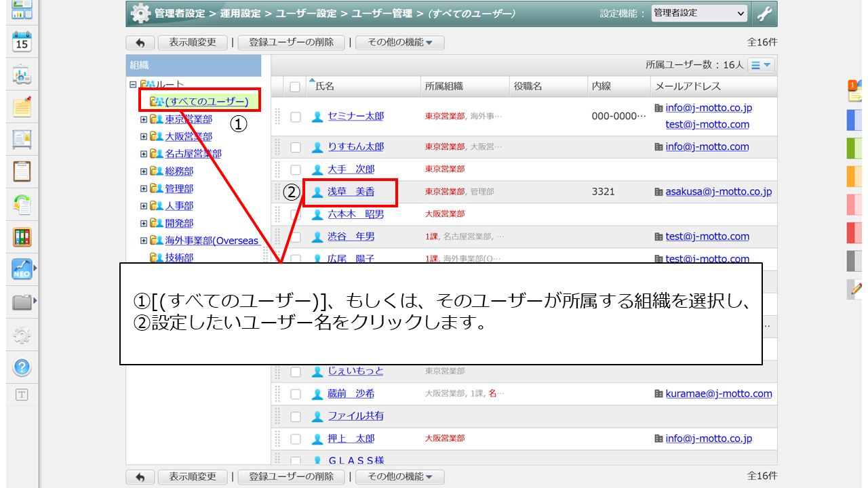The height and width of the screenshot is (488, 868).
Task: Check the select-all checkbox in table header
Action: (294, 87)
